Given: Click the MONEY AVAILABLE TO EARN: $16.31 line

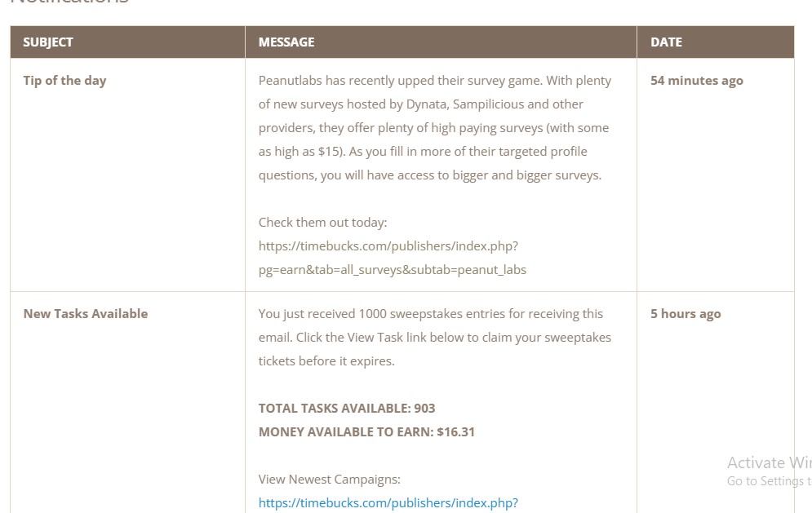Looking at the screenshot, I should click(366, 431).
